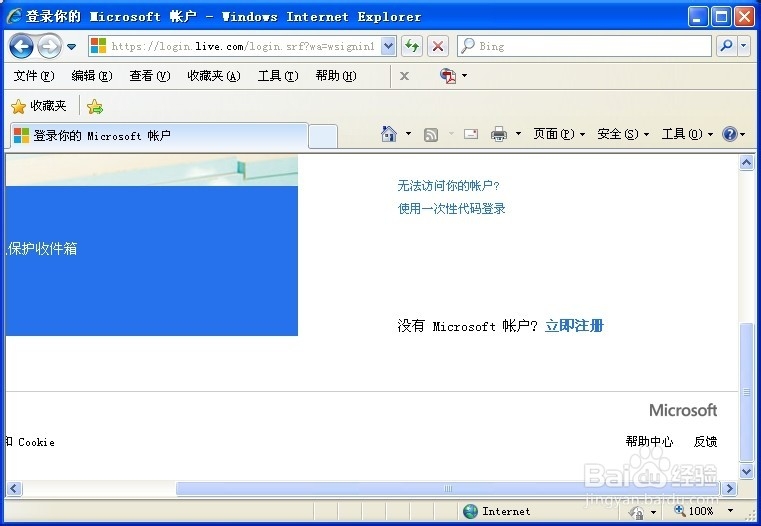Click the 收藏夹 favorites star button
Screen dimensions: 761x526
point(38,106)
